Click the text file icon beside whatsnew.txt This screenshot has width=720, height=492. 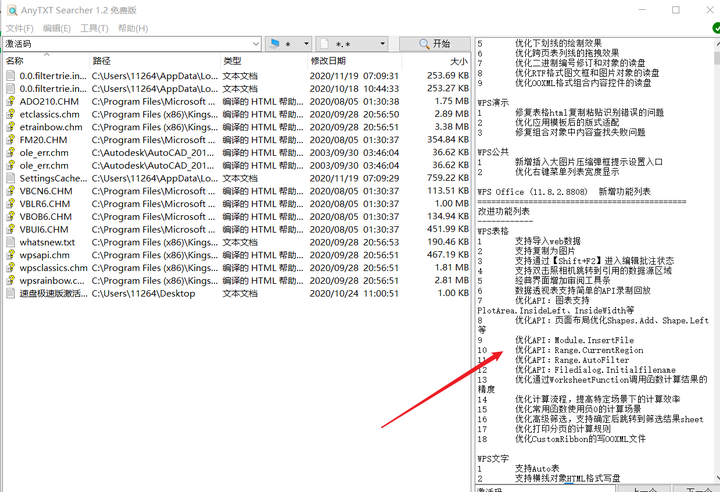[x=11, y=242]
